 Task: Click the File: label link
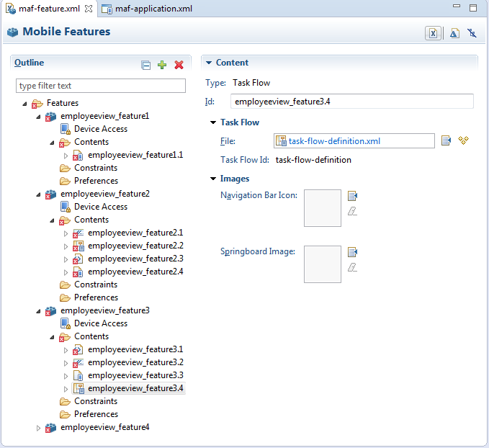coord(228,141)
